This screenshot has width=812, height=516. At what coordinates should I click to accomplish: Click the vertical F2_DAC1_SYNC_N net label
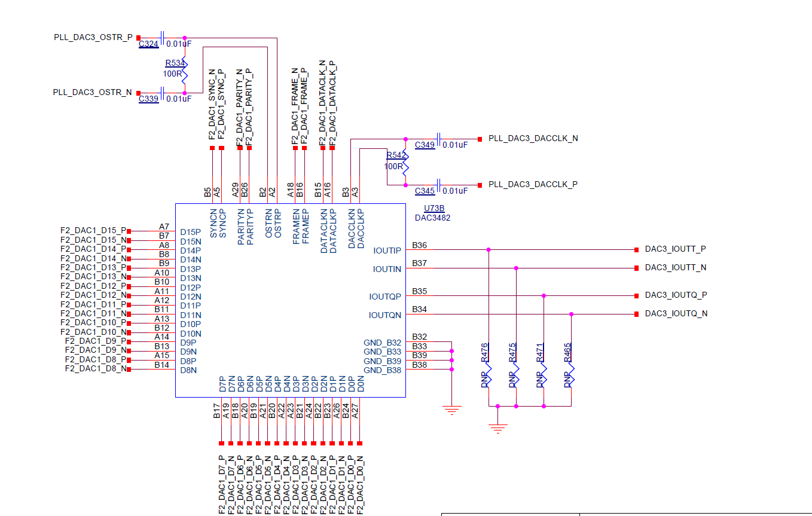212,104
